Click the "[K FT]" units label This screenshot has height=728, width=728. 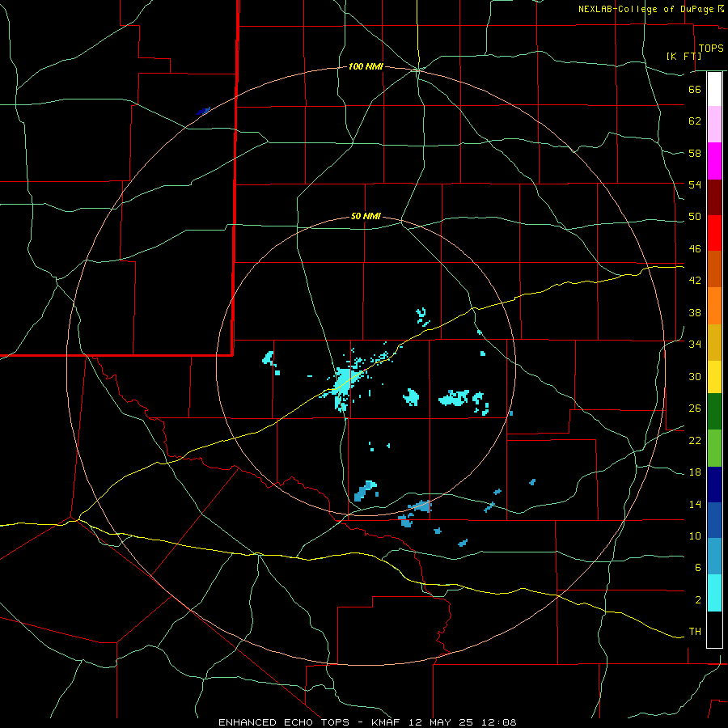click(x=684, y=56)
